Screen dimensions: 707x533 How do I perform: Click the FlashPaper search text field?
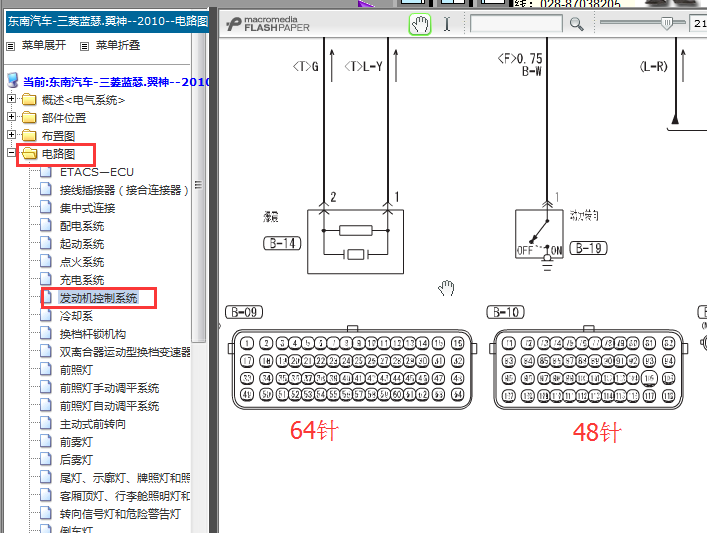tap(516, 23)
